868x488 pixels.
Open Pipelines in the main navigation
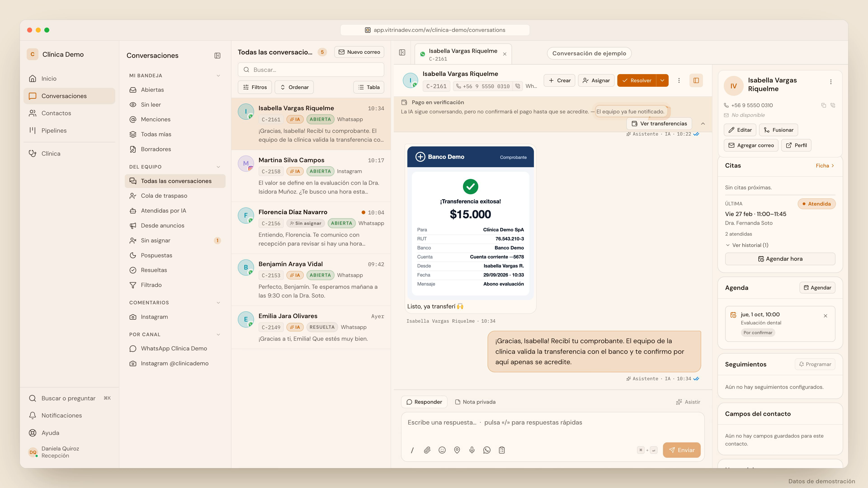coord(69,131)
